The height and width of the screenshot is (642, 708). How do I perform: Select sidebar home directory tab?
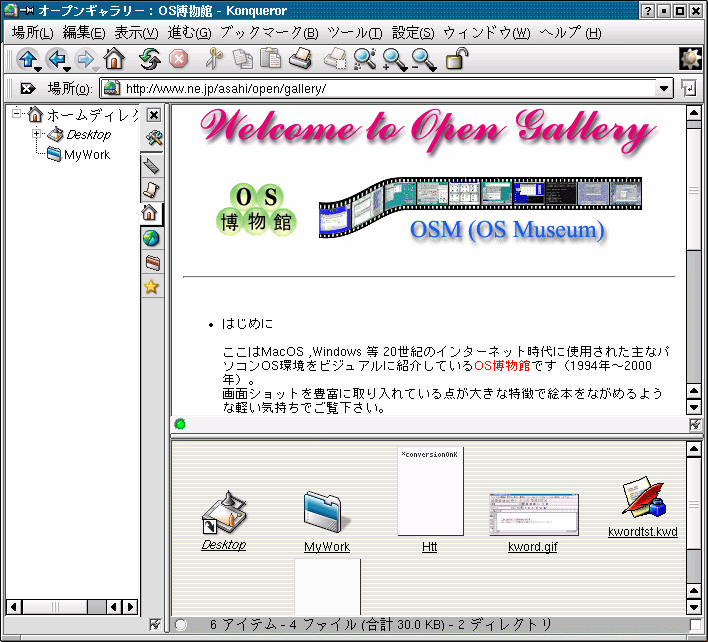tap(150, 213)
